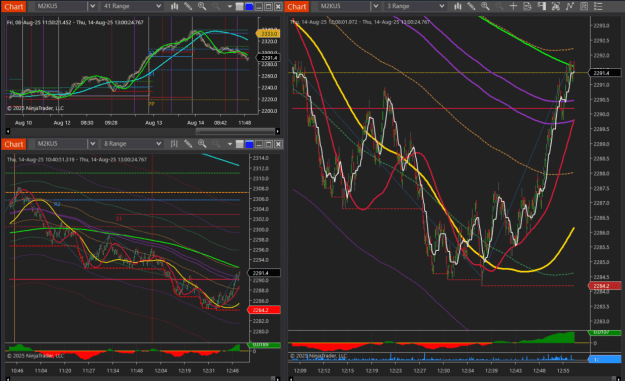Click zoom out magnifier in 41 Range chart
This screenshot has width=625, height=381.
tap(216, 6)
